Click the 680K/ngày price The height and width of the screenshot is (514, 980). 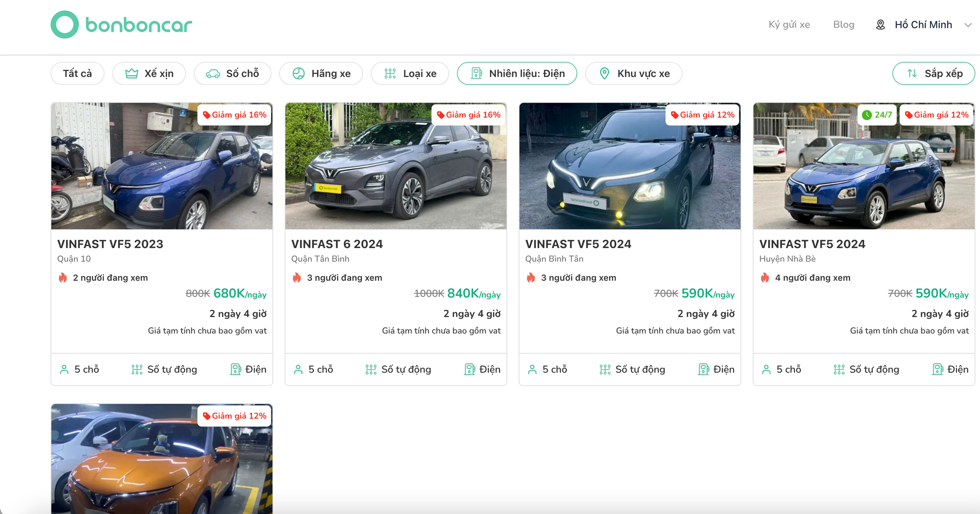click(240, 294)
